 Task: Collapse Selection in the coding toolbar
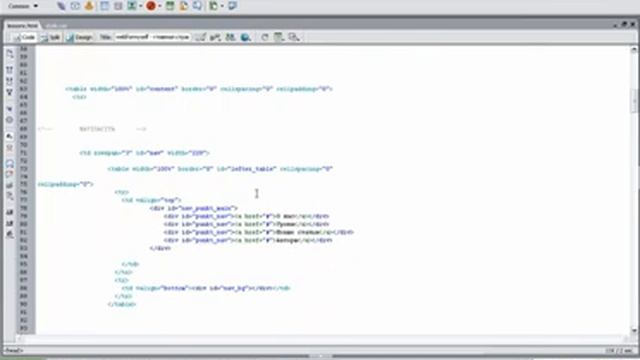pos(10,81)
